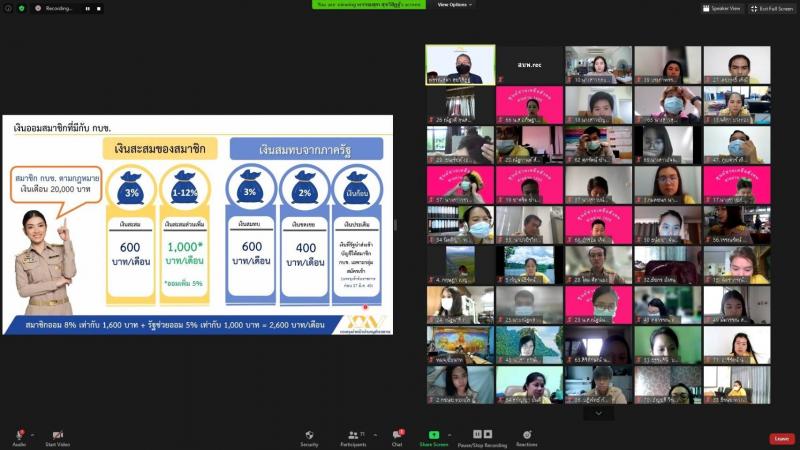Image resolution: width=800 pixels, height=450 pixels.
Task: Click the green encryption shield icon
Action: coord(21,8)
